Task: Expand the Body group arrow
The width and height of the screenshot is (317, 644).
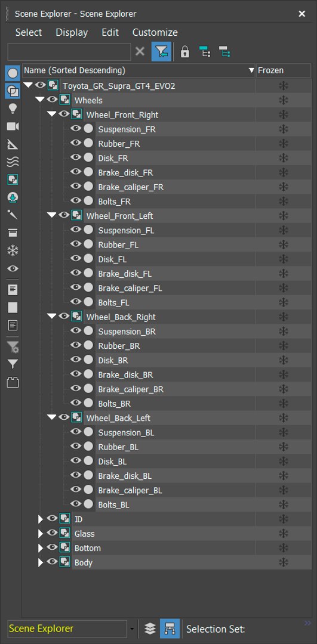Action: coord(40,563)
